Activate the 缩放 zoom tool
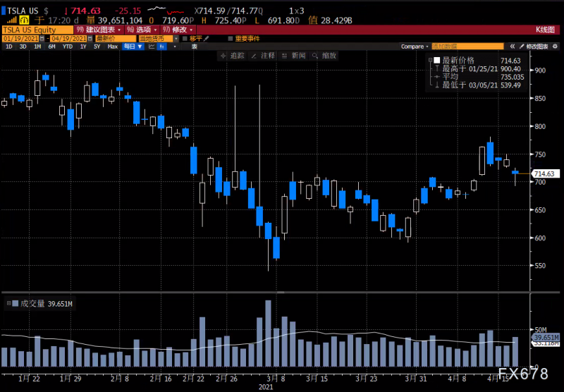The height and width of the screenshot is (392, 564). pyautogui.click(x=324, y=56)
